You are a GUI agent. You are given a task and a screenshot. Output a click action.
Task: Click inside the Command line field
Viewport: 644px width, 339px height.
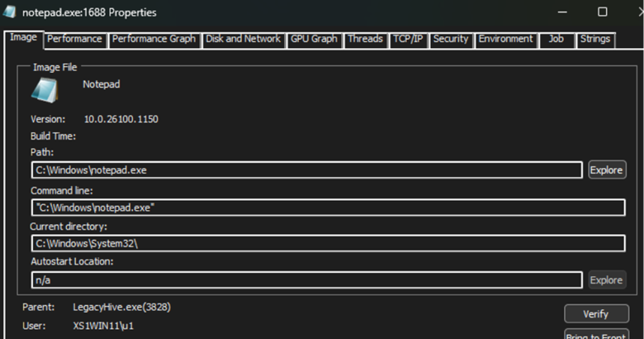[328, 208]
